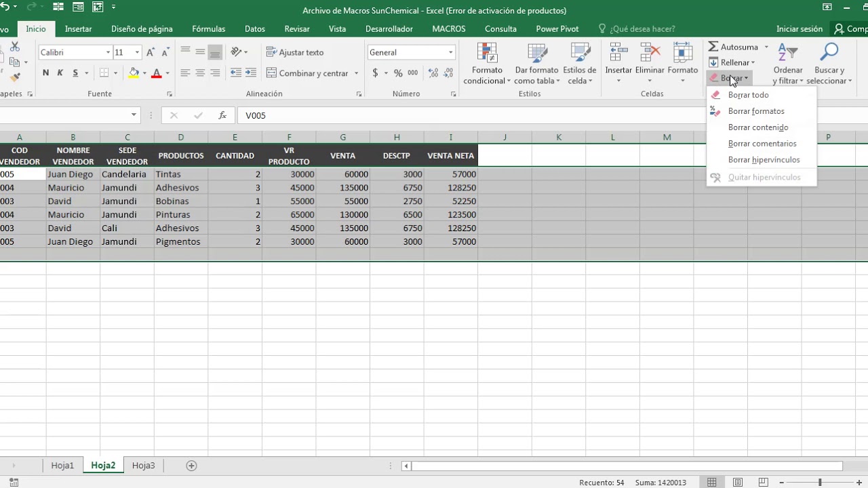Open the General number format dropdown

(450, 52)
